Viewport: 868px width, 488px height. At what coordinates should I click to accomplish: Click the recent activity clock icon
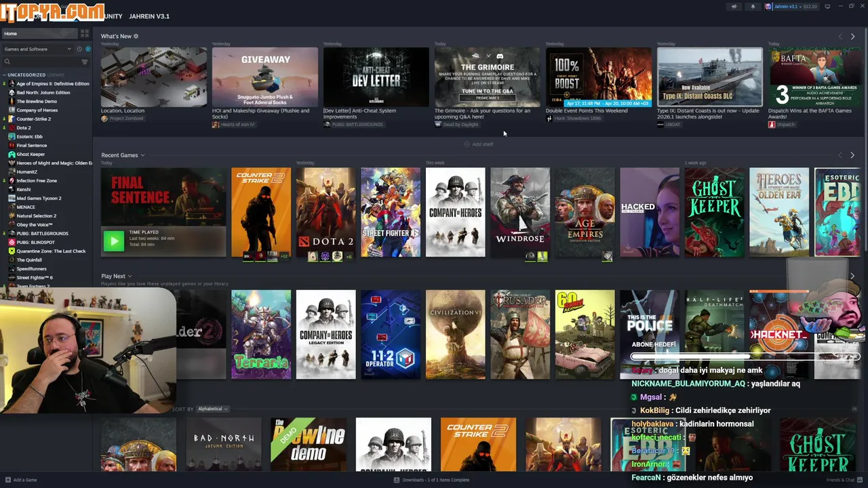[79, 49]
